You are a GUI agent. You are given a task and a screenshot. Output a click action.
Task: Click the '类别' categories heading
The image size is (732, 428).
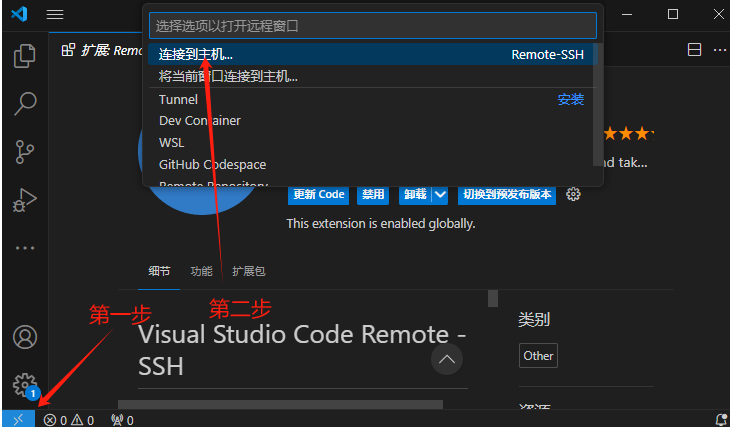click(x=534, y=320)
